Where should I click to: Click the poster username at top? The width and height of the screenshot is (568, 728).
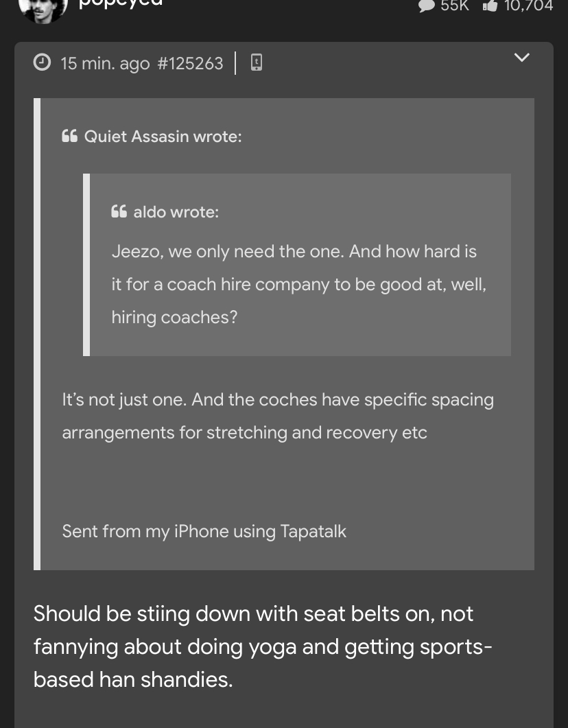click(121, 3)
